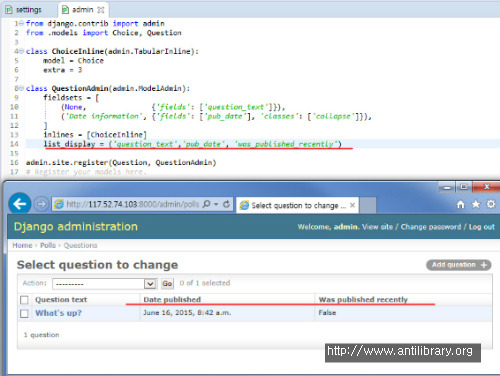
Task: Click the settings file icon in editor
Action: point(9,10)
